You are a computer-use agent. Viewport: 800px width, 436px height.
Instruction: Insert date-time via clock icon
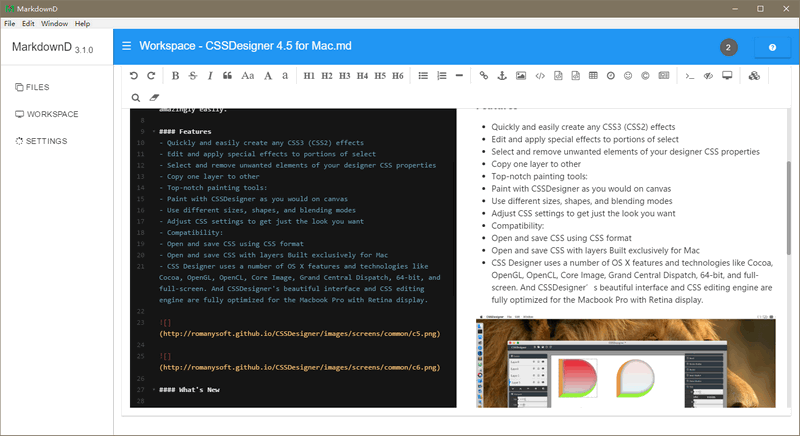click(x=611, y=75)
